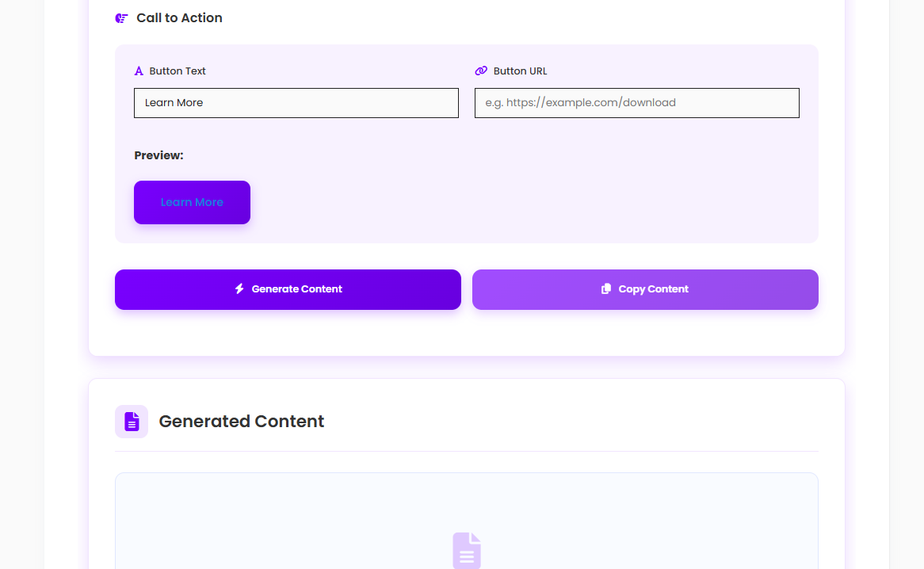
Task: Click the divider line under Generated Content heading
Action: (467, 452)
